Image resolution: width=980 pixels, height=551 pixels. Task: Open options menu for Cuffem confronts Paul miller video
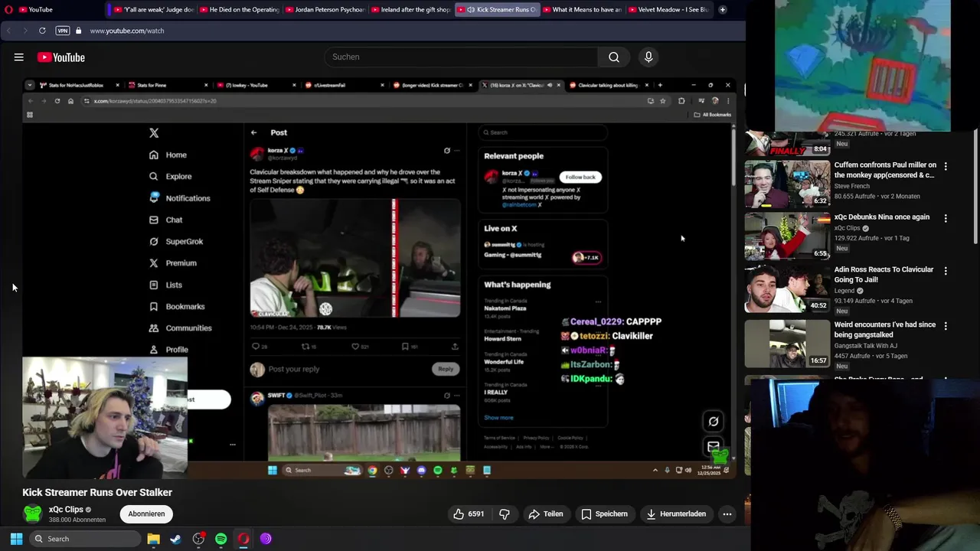coord(946,166)
